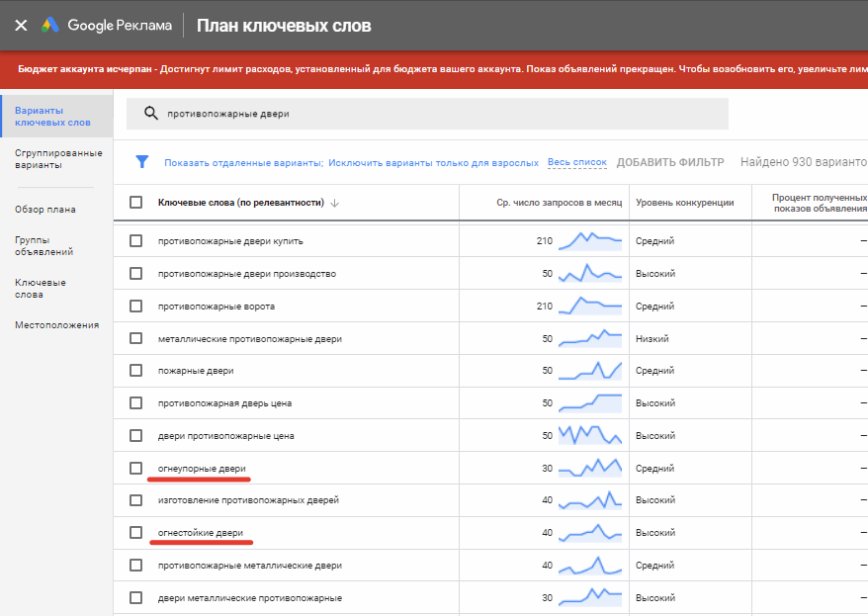The width and height of the screenshot is (868, 616).
Task: Select checkbox for 'пожарные двери'
Action: 135,370
